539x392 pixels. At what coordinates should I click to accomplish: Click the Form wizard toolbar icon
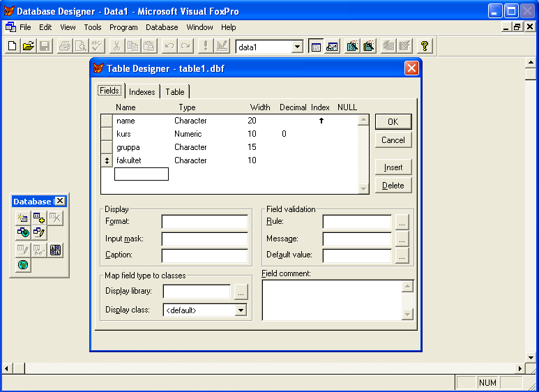[352, 46]
